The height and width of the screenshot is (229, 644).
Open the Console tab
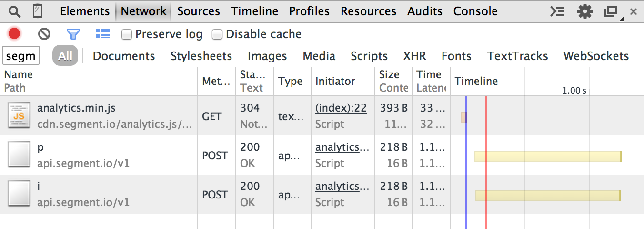(475, 11)
